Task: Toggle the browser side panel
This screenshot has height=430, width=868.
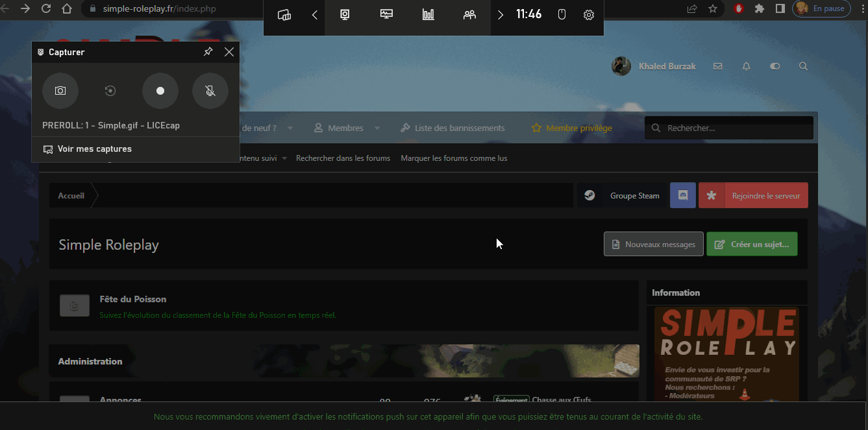Action: (x=780, y=9)
